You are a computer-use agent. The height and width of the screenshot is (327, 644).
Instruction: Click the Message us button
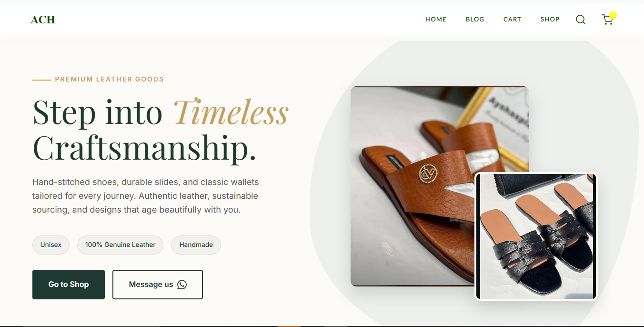click(158, 285)
